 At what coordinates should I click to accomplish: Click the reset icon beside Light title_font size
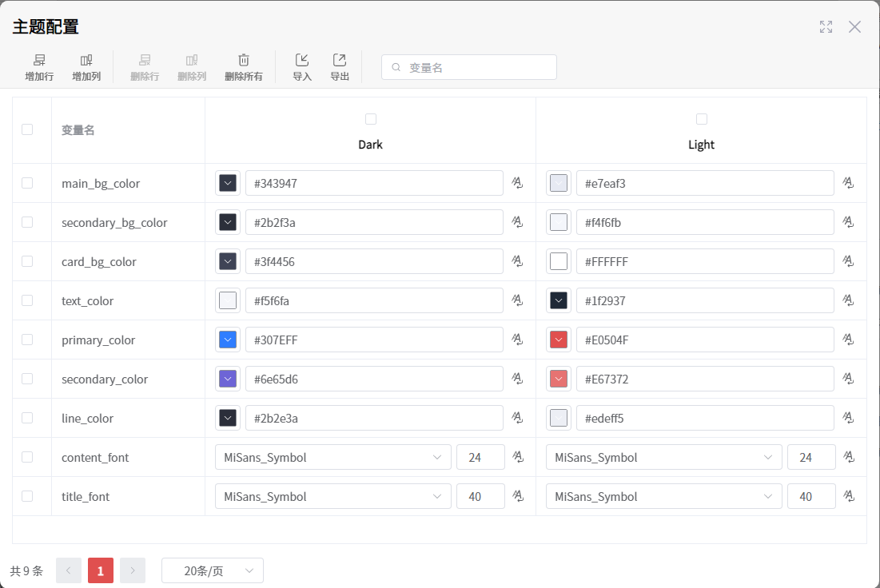[x=849, y=496]
